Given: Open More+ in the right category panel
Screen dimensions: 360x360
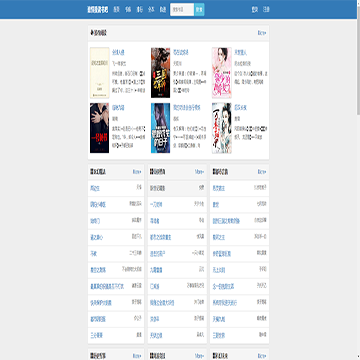Looking at the screenshot, I should coord(262,172).
